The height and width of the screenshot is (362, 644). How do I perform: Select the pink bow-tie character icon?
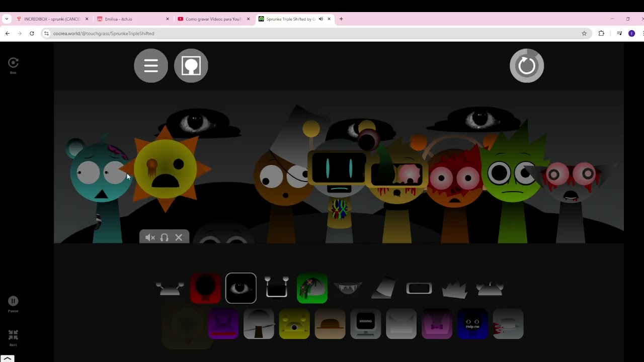[437, 324]
